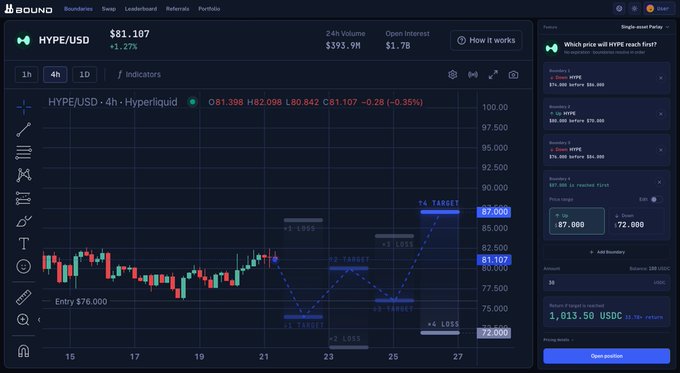Open the Leaderboard page
680x373 pixels.
point(141,9)
